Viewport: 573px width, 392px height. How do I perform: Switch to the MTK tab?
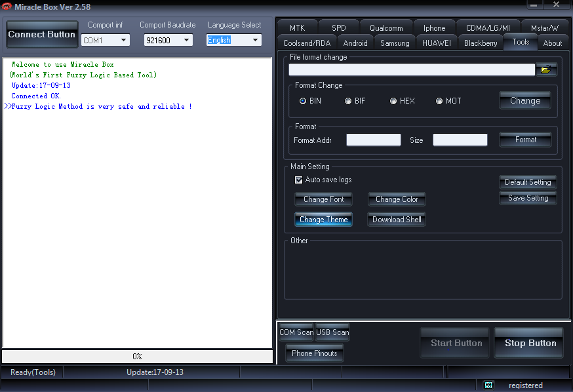click(297, 28)
